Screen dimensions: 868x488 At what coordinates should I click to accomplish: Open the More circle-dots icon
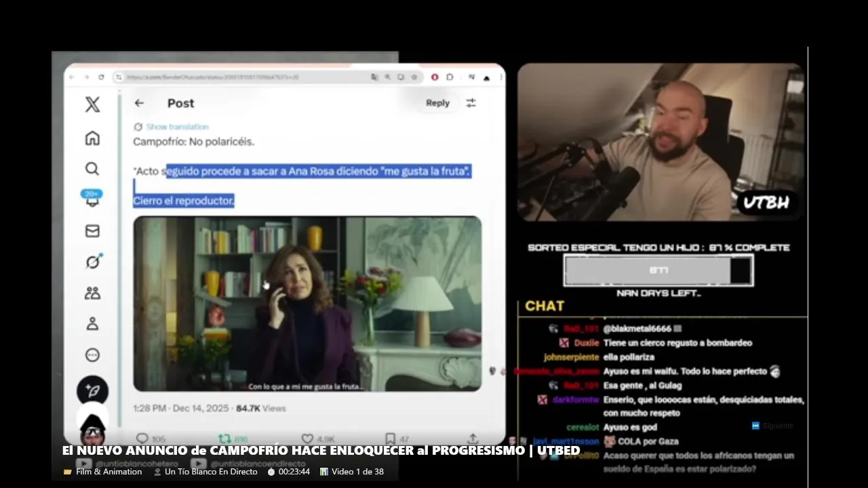[x=92, y=355]
